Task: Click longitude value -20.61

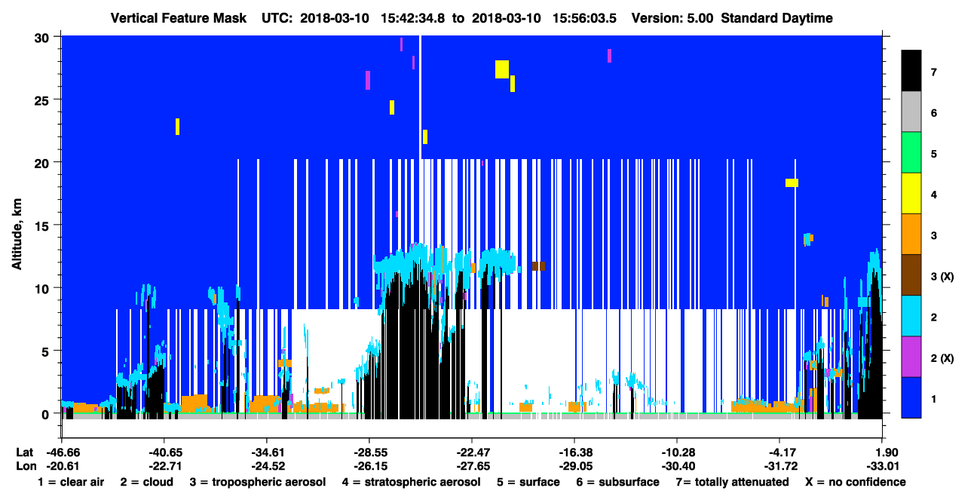Action: tap(62, 466)
